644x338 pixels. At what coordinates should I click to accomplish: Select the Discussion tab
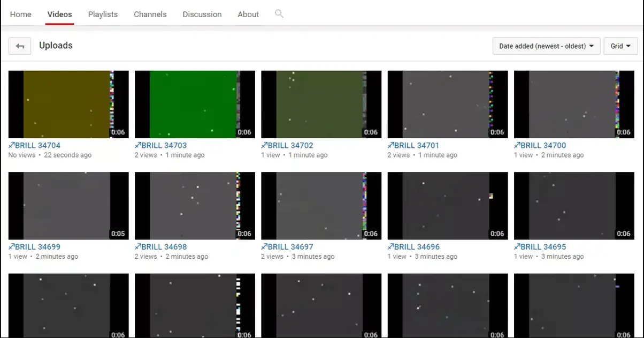pyautogui.click(x=202, y=14)
